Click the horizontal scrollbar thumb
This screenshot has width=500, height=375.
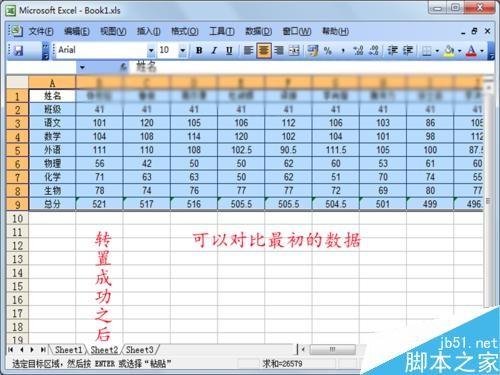332,349
